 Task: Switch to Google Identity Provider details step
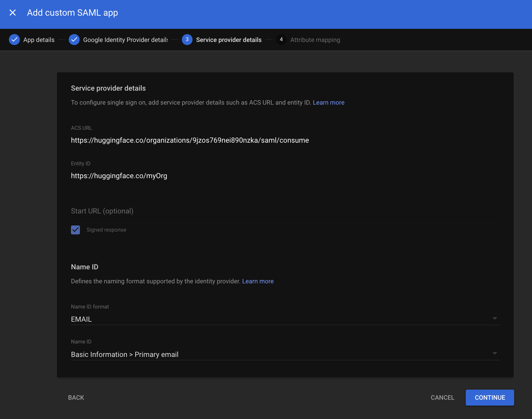(125, 40)
